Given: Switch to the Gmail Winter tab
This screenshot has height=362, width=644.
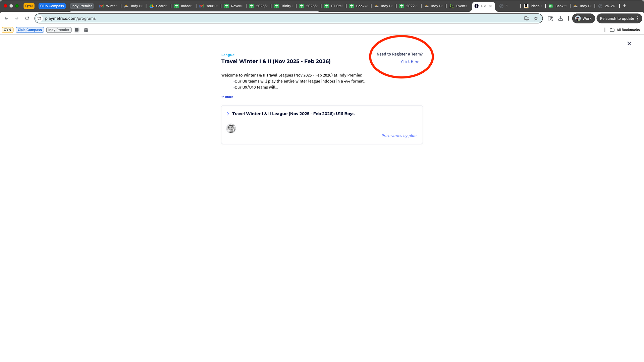Looking at the screenshot, I should [108, 6].
